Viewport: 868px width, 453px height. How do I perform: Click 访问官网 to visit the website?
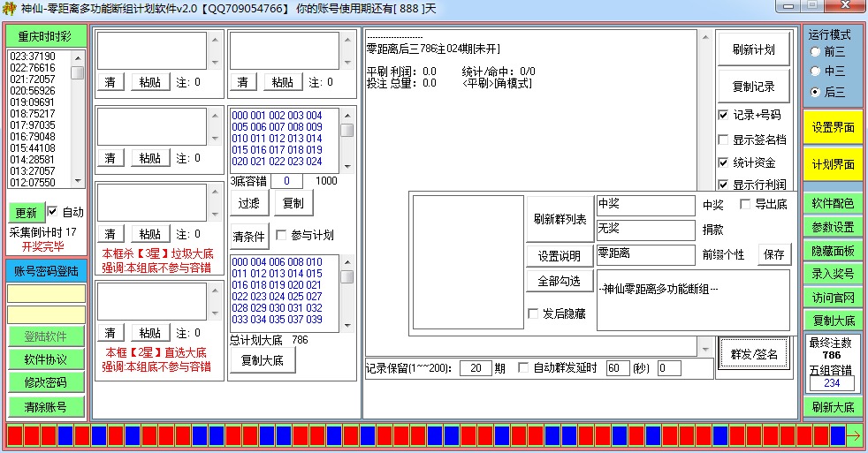(x=833, y=297)
